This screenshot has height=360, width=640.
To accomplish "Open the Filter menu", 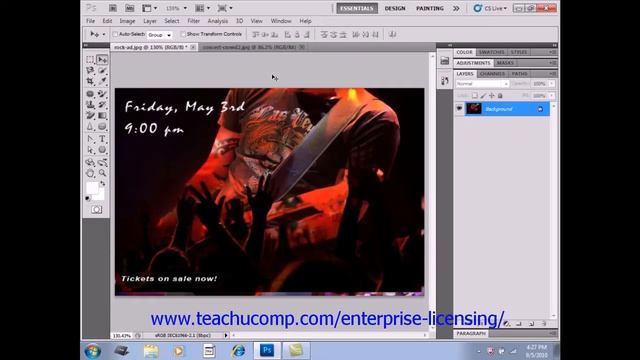I will pyautogui.click(x=193, y=21).
